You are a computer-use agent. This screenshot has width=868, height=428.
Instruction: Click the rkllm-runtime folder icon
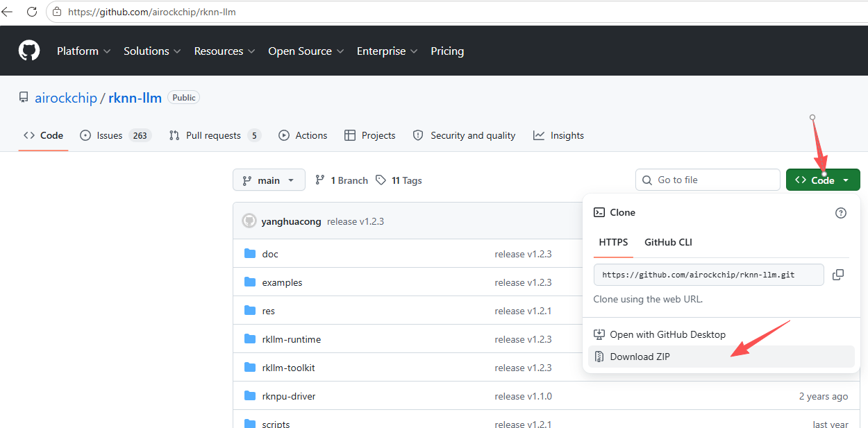(x=250, y=339)
